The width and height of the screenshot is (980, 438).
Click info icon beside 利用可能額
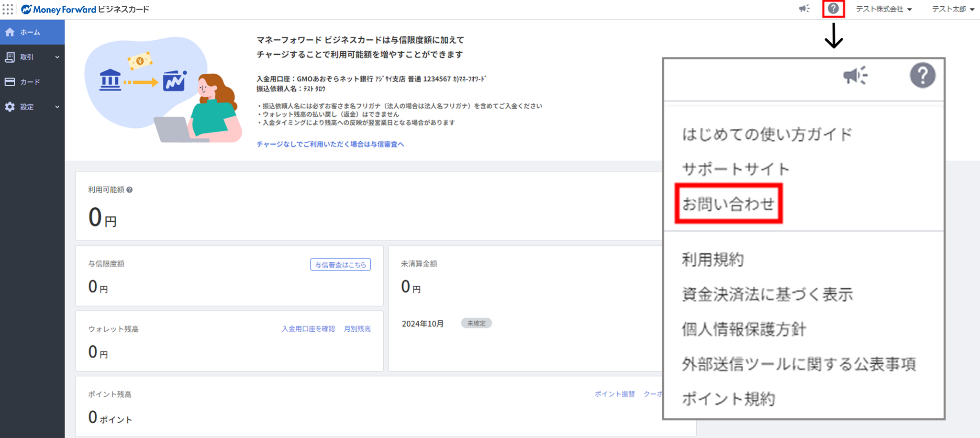tap(130, 190)
